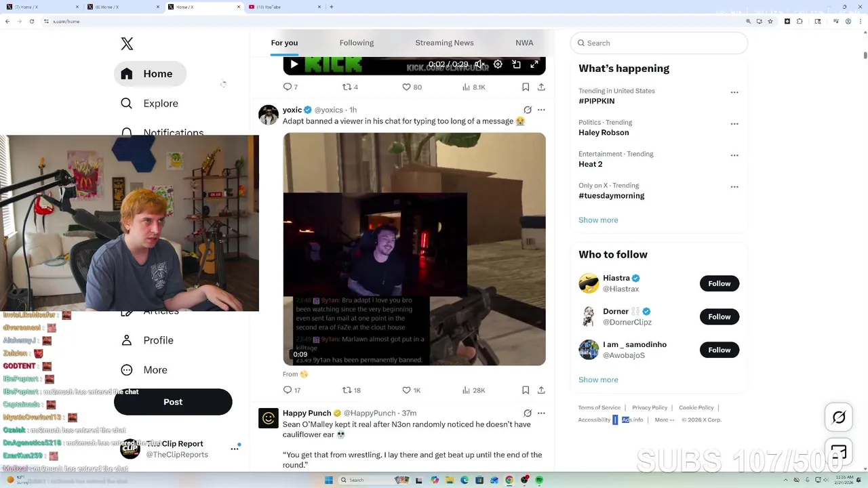Open the #PIPPKIN trending topic
This screenshot has height=488, width=868.
tap(597, 101)
